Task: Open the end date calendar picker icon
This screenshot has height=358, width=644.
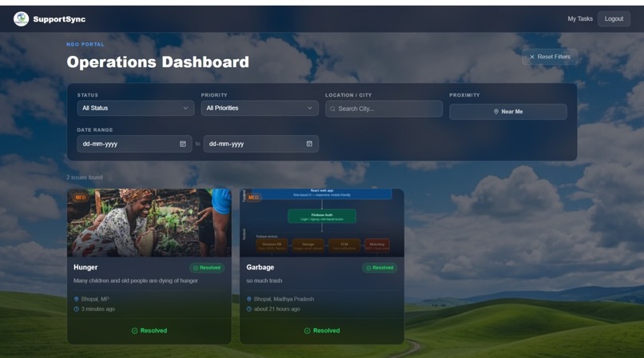Action: pos(309,144)
